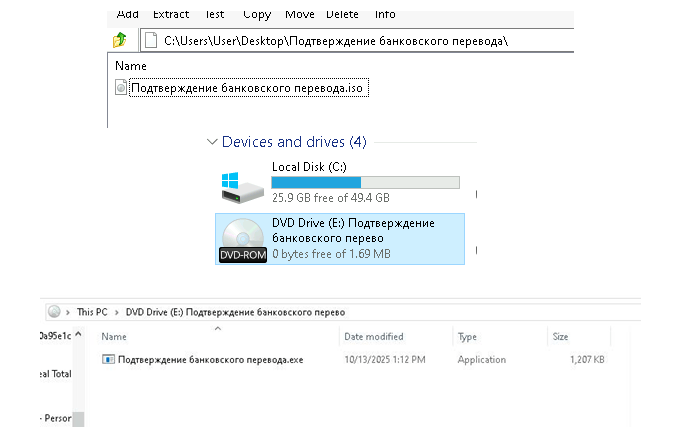Click the Name column header in 7-Zip
The width and height of the screenshot is (689, 440).
131,66
